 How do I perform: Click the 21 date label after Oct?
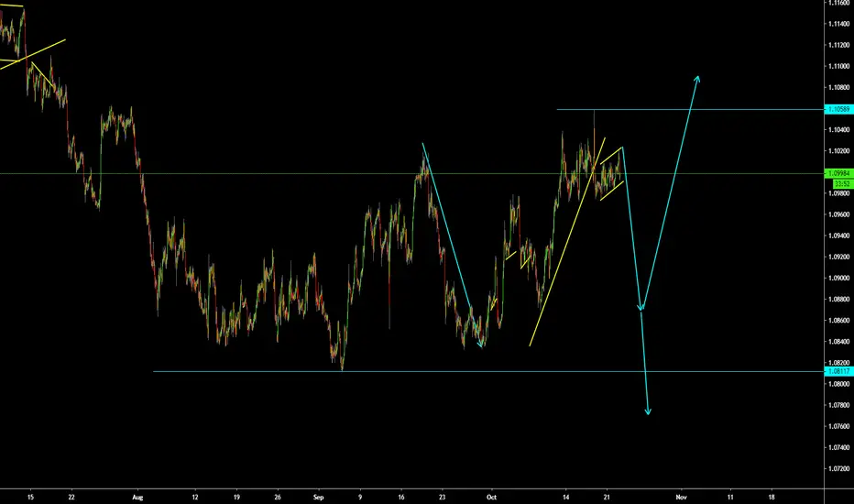pyautogui.click(x=607, y=497)
